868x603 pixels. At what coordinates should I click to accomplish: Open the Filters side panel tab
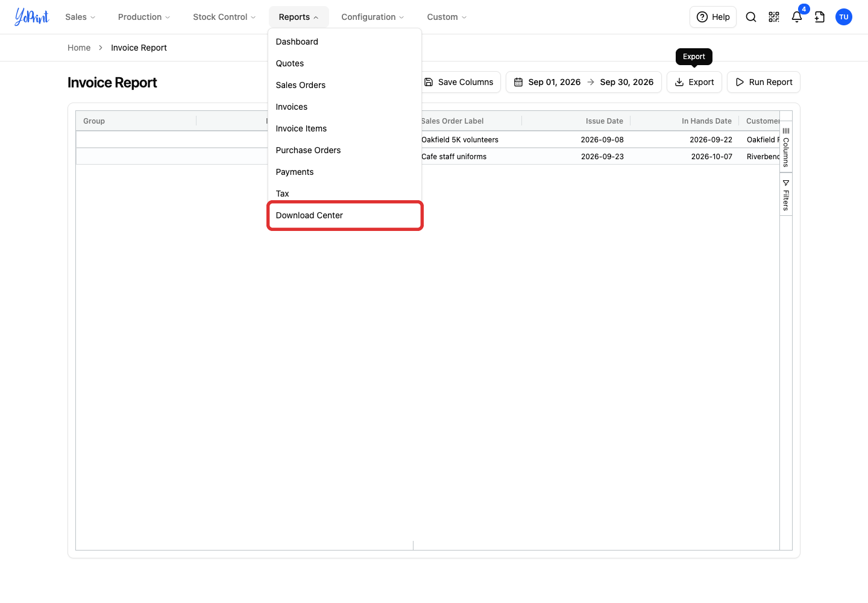[x=786, y=195]
